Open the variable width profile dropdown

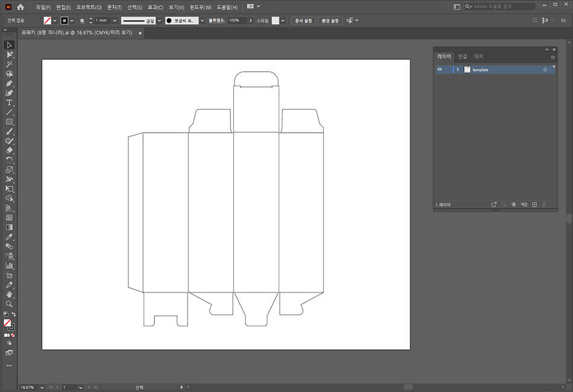(159, 21)
